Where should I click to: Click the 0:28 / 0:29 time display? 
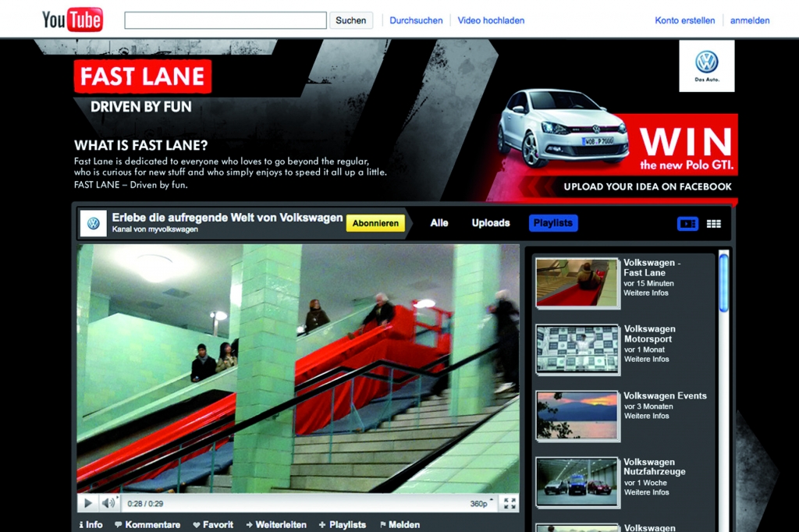145,503
